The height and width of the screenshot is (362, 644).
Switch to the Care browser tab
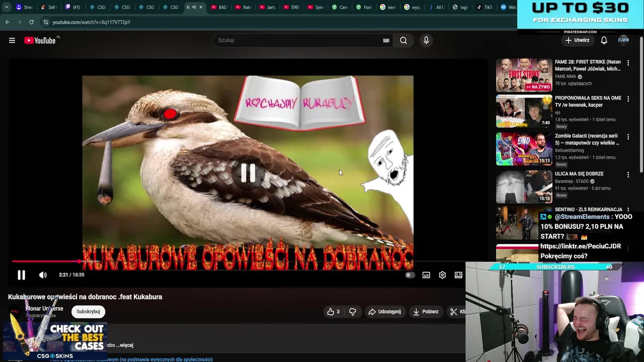[x=340, y=7]
